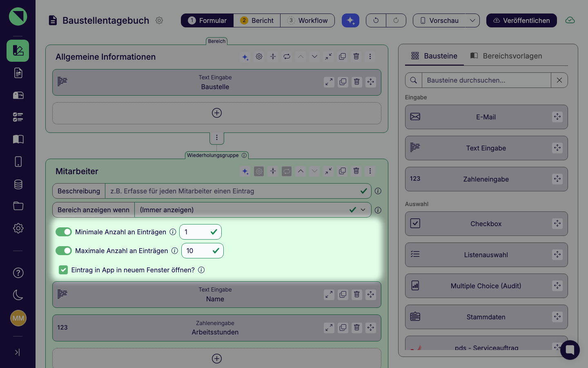588x368 pixels.
Task: Click Bausteine durchsuchen search field
Action: 486,80
